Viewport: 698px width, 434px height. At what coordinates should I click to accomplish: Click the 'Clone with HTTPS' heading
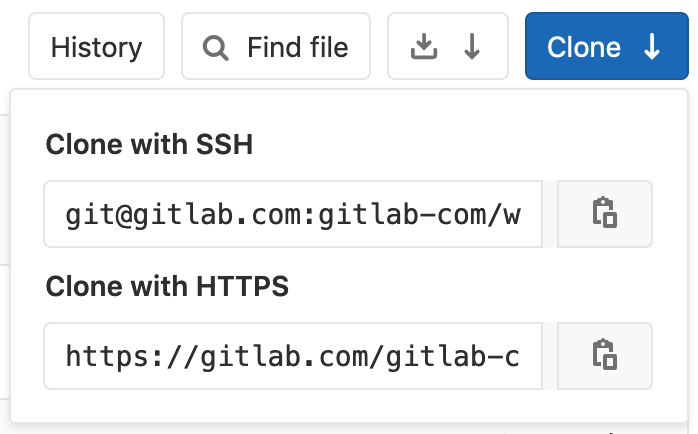pyautogui.click(x=167, y=287)
